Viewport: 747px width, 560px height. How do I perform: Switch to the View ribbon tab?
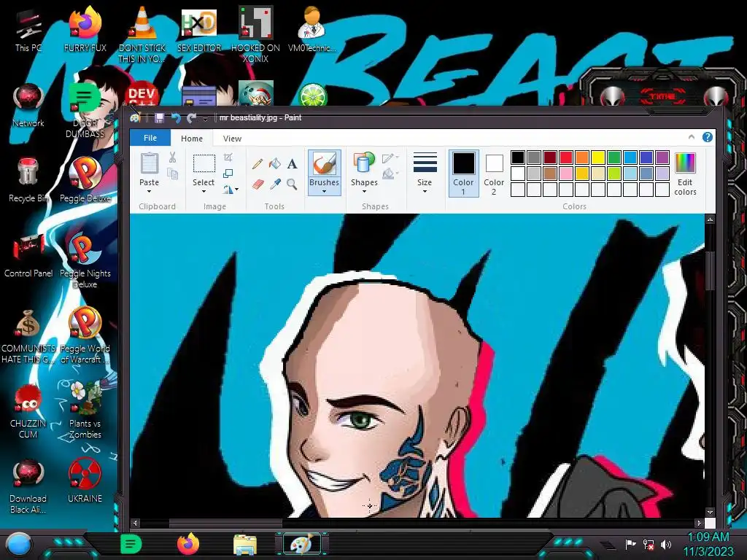tap(232, 138)
